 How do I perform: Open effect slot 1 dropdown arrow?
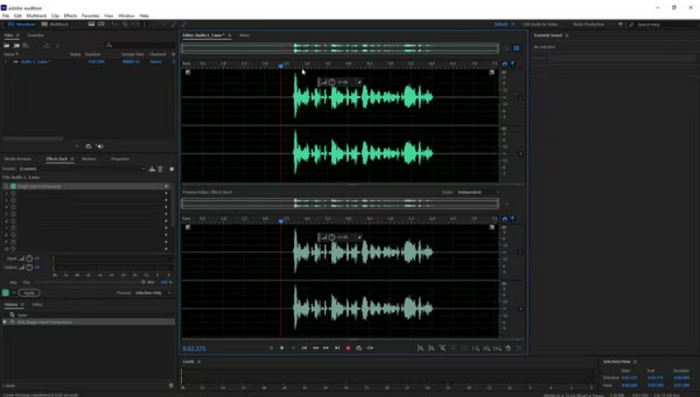tap(166, 186)
